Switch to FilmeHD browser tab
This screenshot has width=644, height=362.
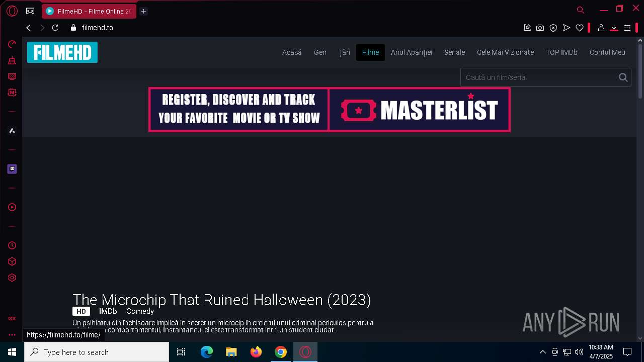click(89, 11)
